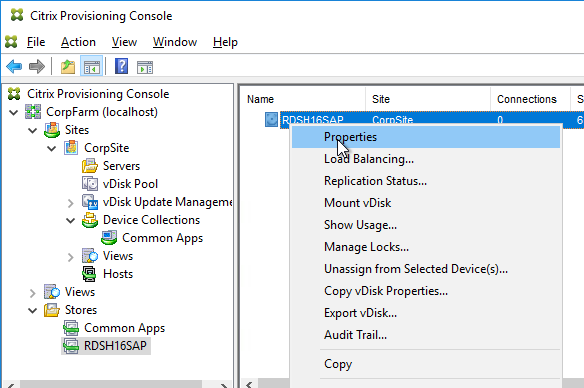Open the Window menu
584x388 pixels.
[175, 42]
